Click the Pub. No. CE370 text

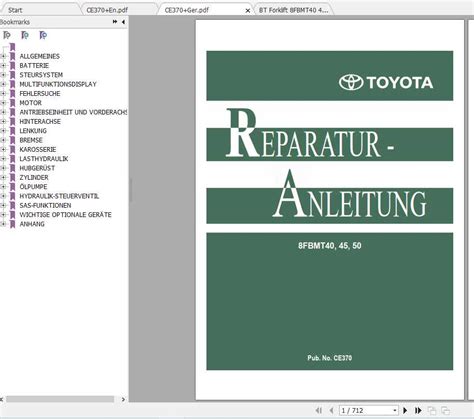pos(330,358)
